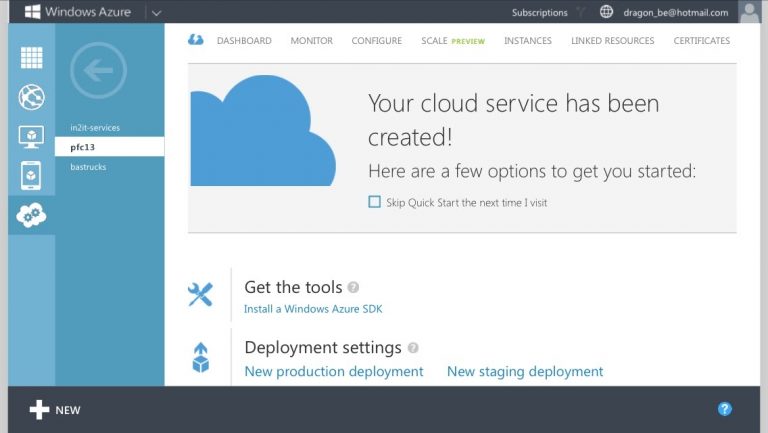This screenshot has height=433, width=768.
Task: Go back using the circular arrow button
Action: pyautogui.click(x=98, y=71)
